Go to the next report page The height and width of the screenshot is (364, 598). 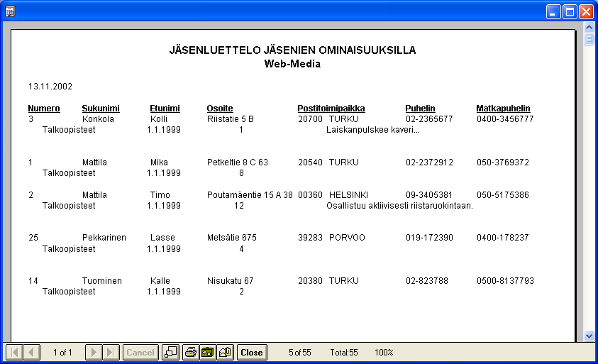click(x=94, y=352)
